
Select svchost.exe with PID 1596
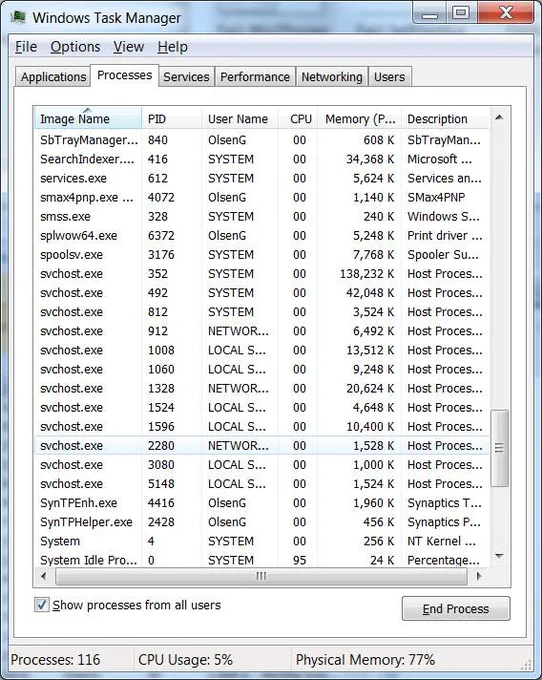tap(261, 426)
